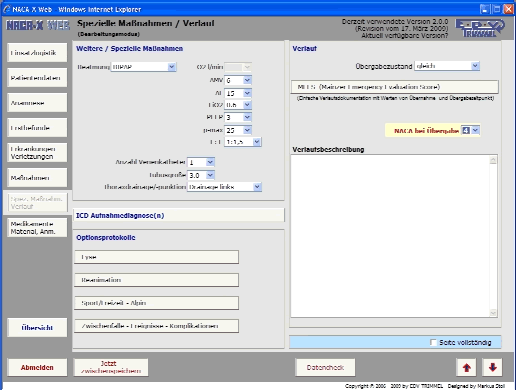Screen dimensions: 516x390
Task: Click the Verlaufsbeschreibung scrollbar down arrow
Action: [493, 312]
